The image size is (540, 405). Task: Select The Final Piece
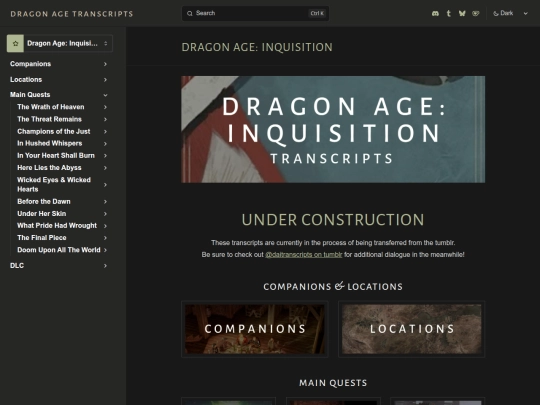[42, 238]
